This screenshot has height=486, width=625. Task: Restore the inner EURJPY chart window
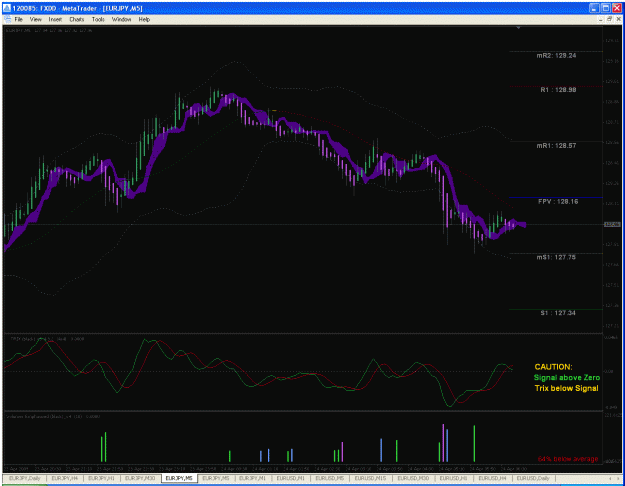(x=609, y=19)
